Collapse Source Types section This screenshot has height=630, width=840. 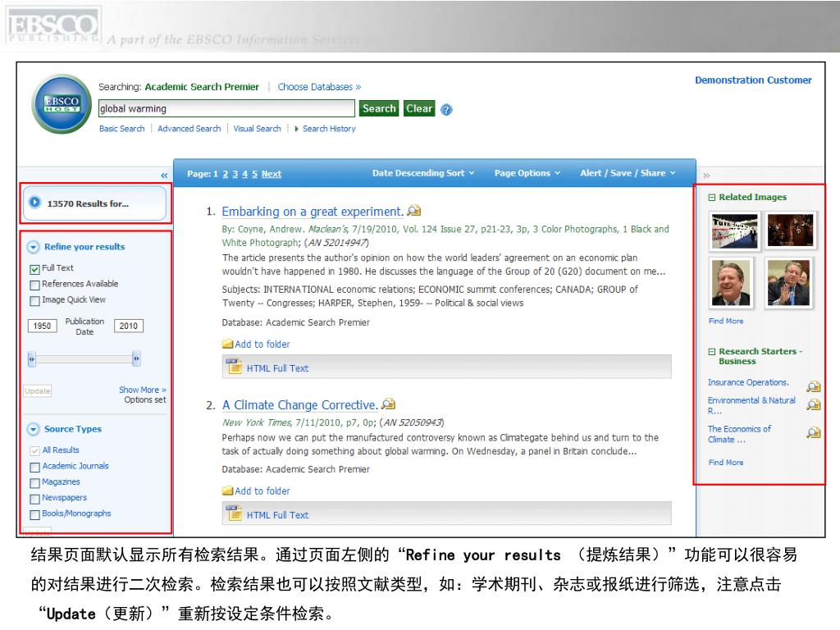(33, 429)
